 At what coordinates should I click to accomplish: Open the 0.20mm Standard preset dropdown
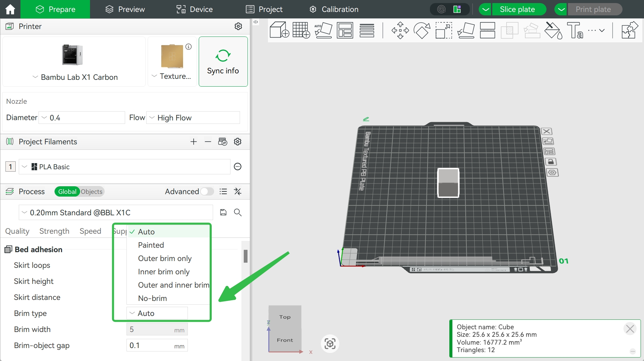pos(116,213)
